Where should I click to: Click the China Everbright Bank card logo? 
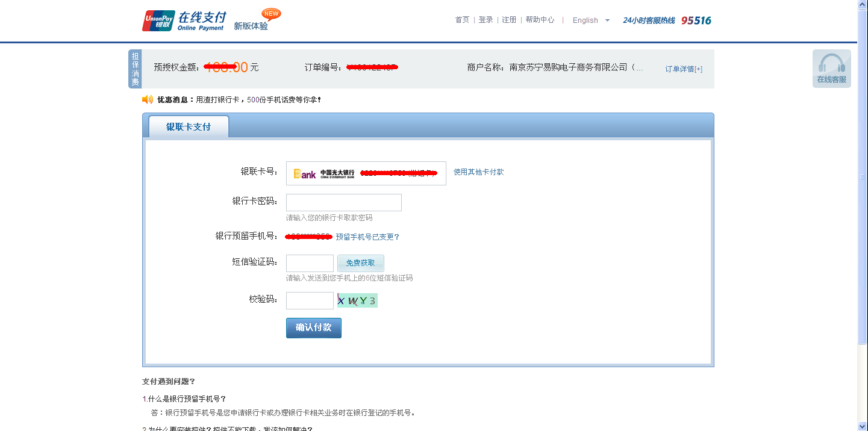pos(324,173)
